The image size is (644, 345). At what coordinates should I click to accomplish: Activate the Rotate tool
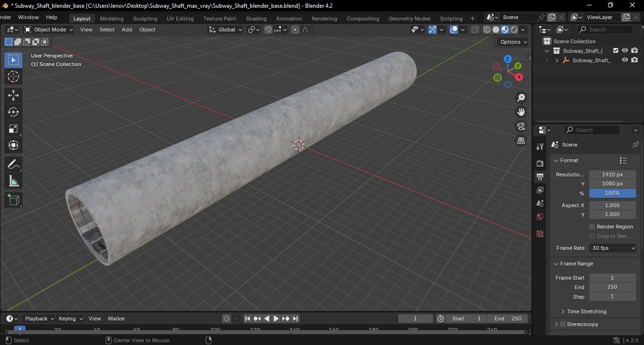pyautogui.click(x=13, y=112)
